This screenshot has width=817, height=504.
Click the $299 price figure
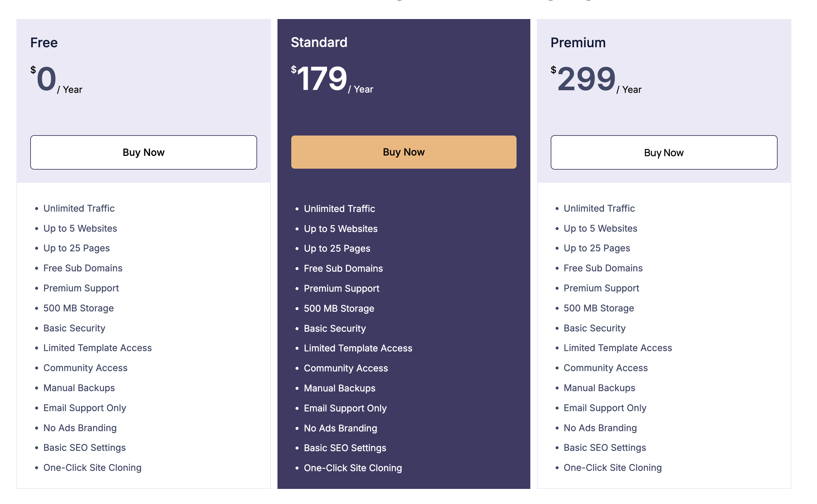coord(586,79)
